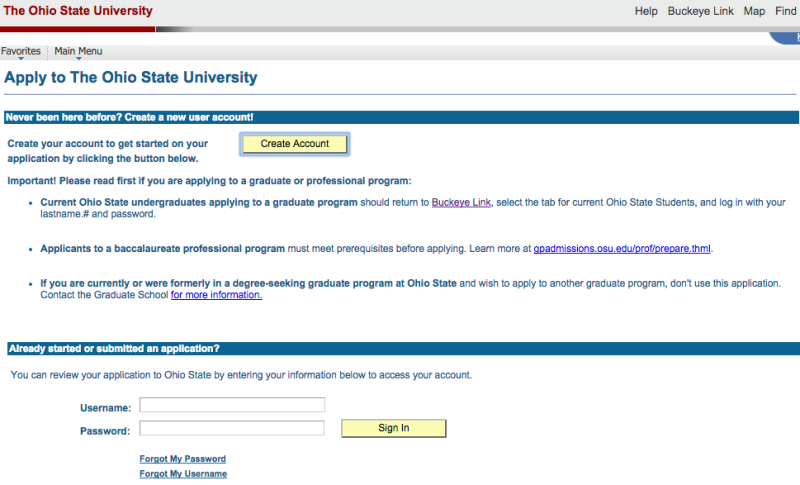Open the Main Menu dropdown

[x=78, y=52]
